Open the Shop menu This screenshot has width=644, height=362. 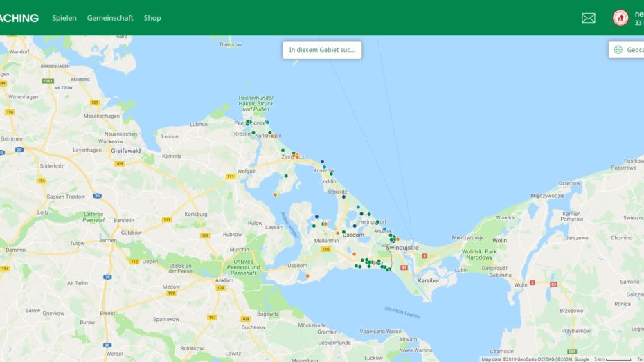tap(152, 18)
